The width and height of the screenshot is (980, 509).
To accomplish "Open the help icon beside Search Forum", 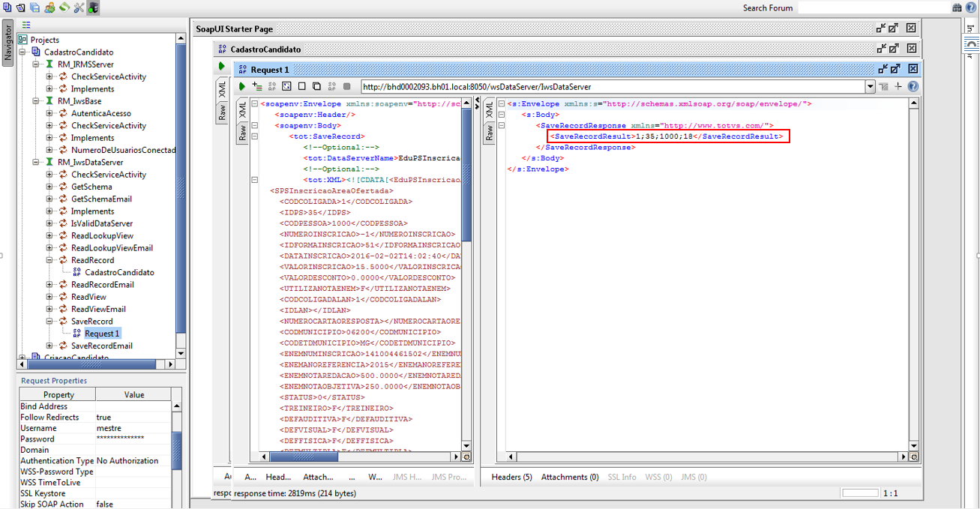I will coord(972,7).
